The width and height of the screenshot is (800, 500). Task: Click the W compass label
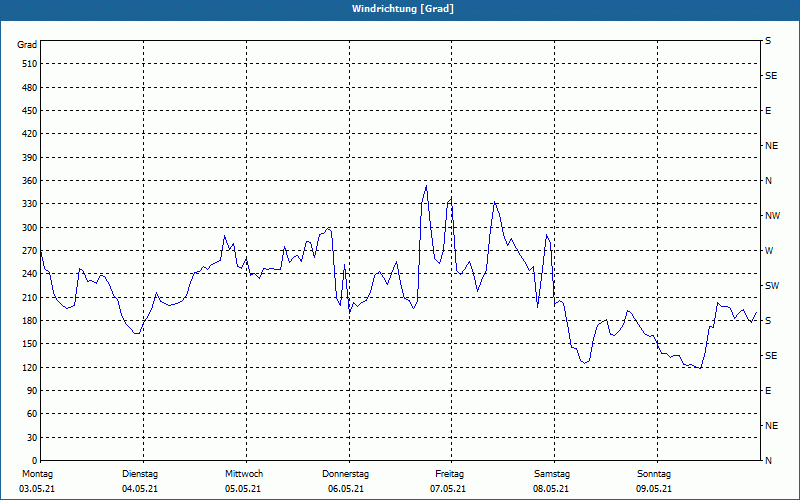769,251
